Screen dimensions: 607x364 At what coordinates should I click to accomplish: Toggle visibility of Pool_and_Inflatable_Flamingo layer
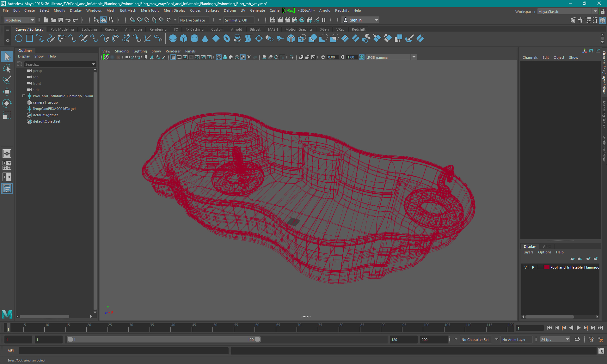point(526,267)
